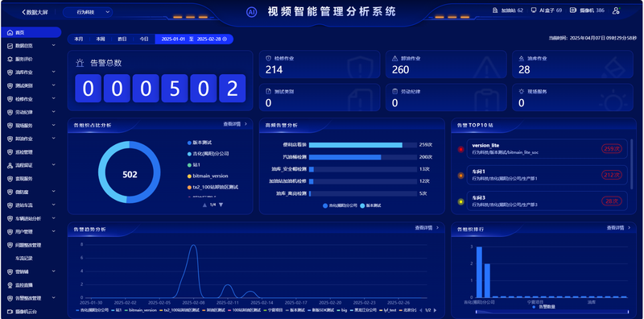
Task: Click the AI盒子 monitor icon in header
Action: [534, 10]
